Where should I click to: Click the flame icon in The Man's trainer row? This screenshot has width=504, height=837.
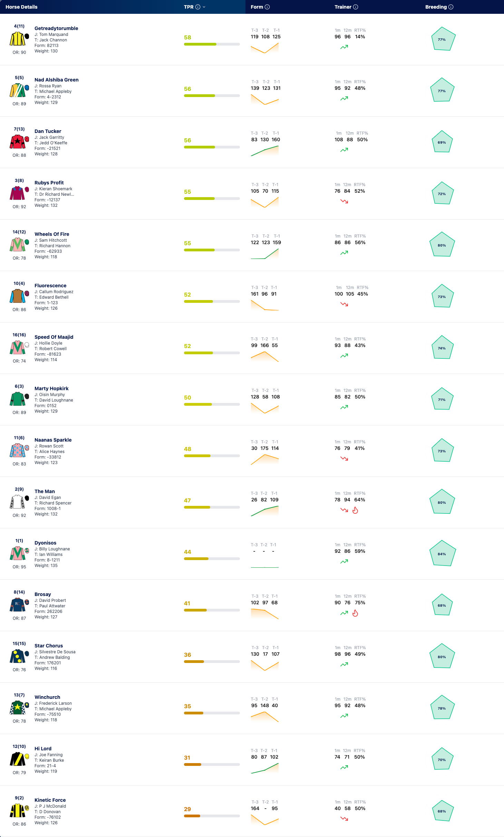coord(355,510)
